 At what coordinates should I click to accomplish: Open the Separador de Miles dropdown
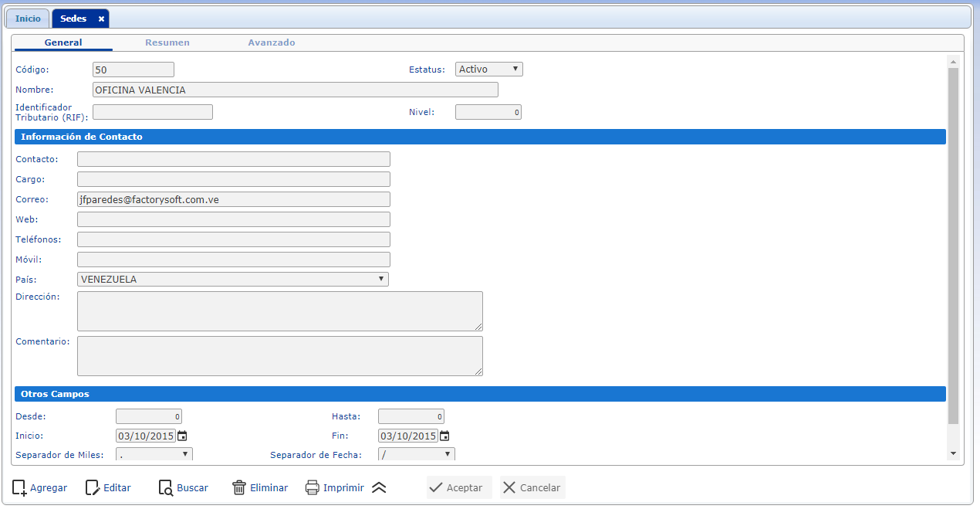click(x=154, y=454)
